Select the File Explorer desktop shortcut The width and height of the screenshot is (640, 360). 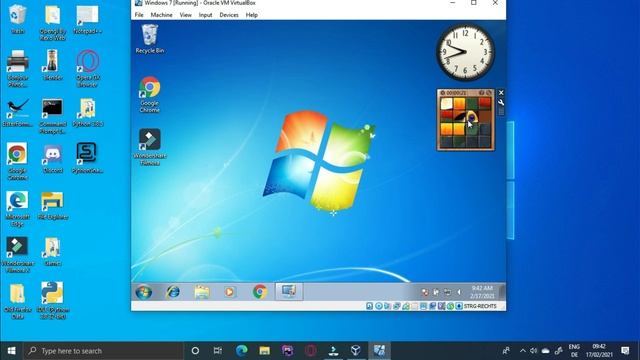tap(53, 206)
